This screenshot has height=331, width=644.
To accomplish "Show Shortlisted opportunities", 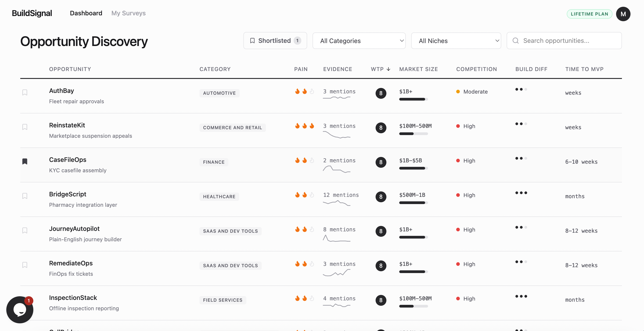I will click(x=275, y=41).
